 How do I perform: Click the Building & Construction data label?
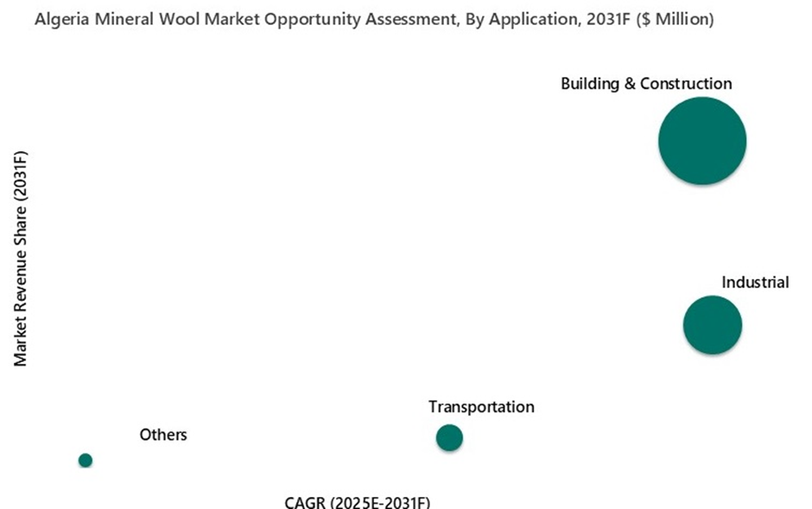(645, 84)
